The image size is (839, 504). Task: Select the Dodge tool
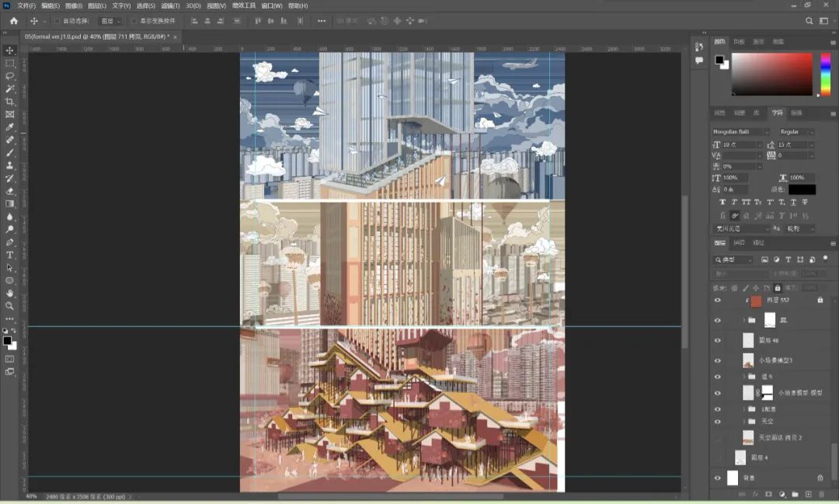click(x=9, y=230)
